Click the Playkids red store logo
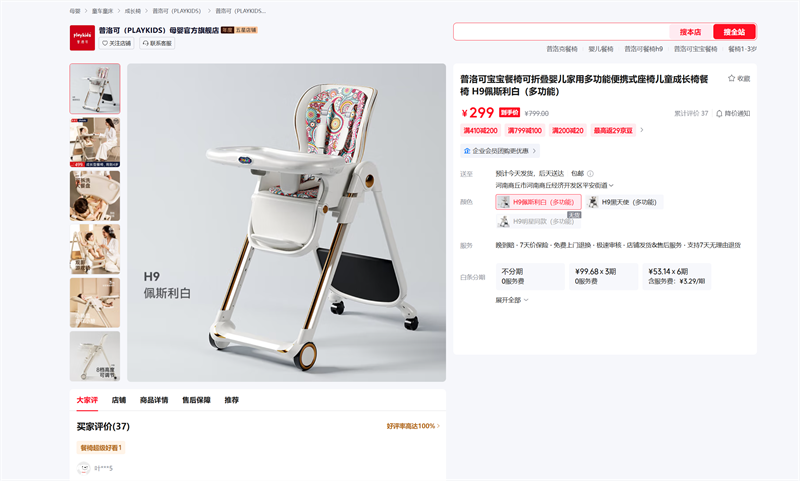 point(82,38)
